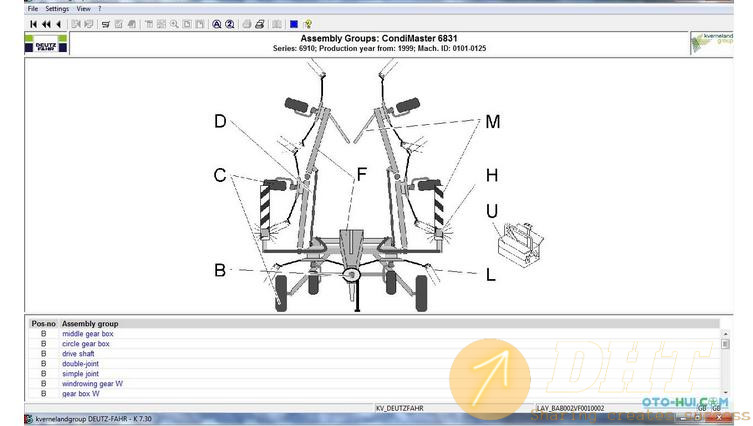Open the windrowing gear W link
This screenshot has height=426, width=753.
point(92,384)
